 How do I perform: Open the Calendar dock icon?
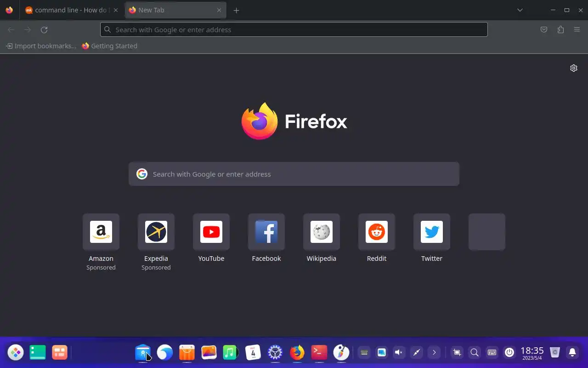[x=253, y=352]
